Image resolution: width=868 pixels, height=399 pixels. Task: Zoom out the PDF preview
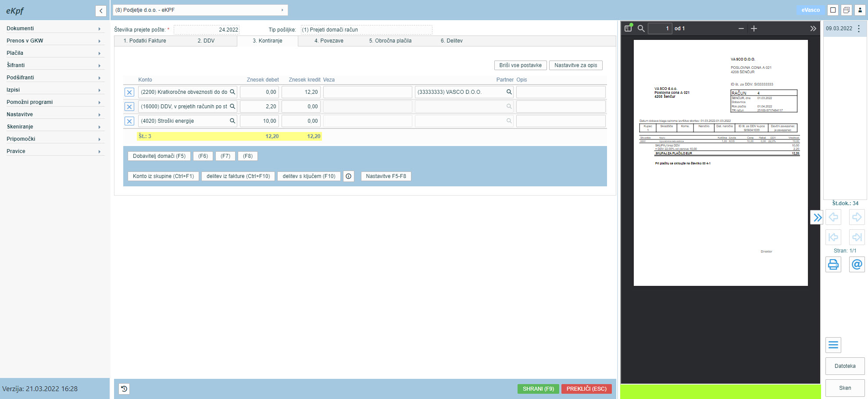coord(741,28)
